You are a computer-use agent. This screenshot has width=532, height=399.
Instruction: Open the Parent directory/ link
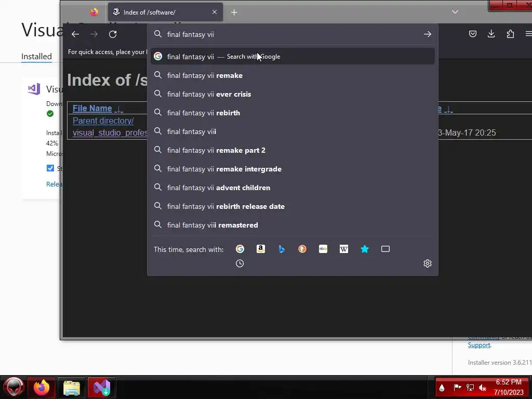(103, 121)
